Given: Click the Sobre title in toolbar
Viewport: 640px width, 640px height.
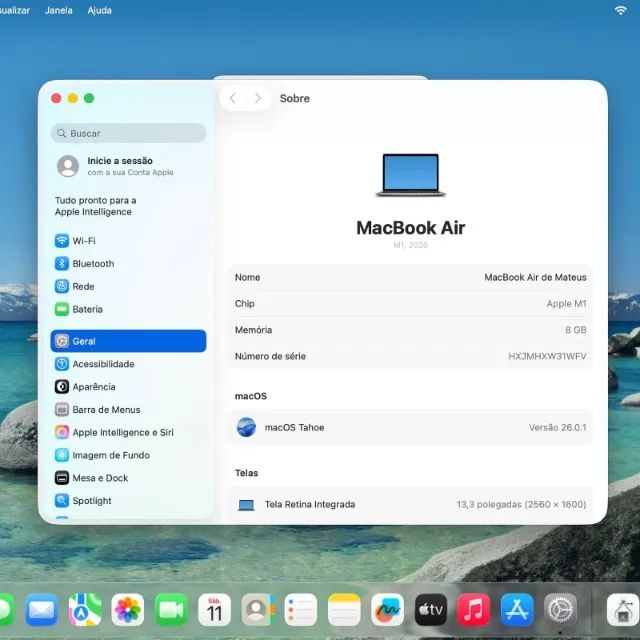Looking at the screenshot, I should coord(295,98).
